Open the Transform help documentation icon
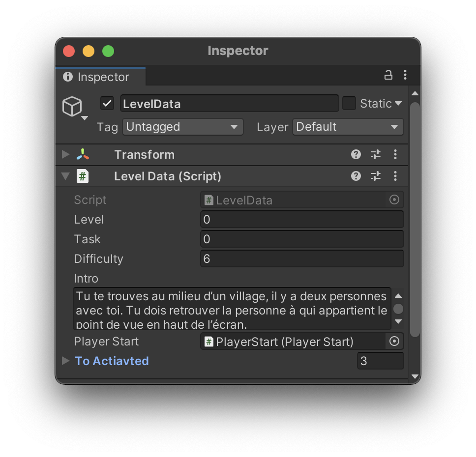The width and height of the screenshot is (476, 457). pos(356,154)
